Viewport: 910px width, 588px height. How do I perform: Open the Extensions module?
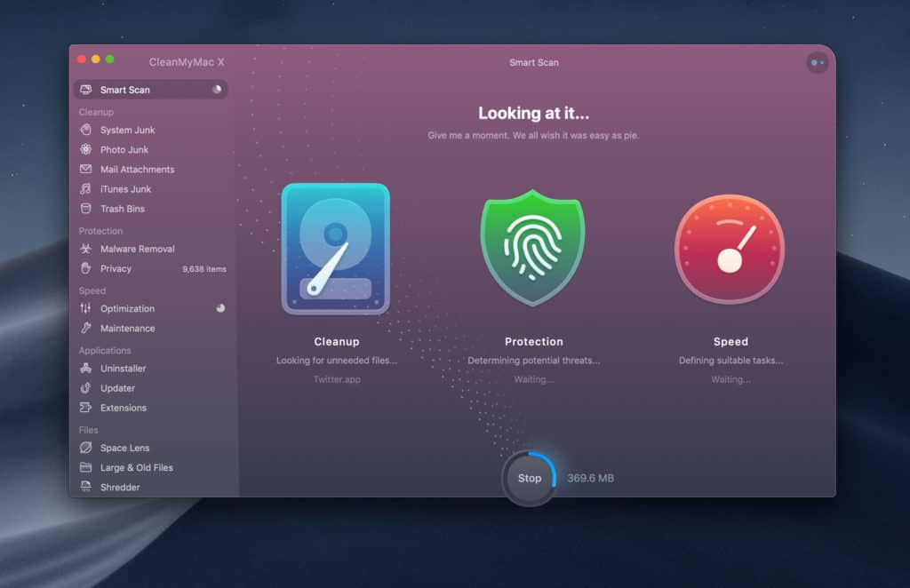[151, 407]
